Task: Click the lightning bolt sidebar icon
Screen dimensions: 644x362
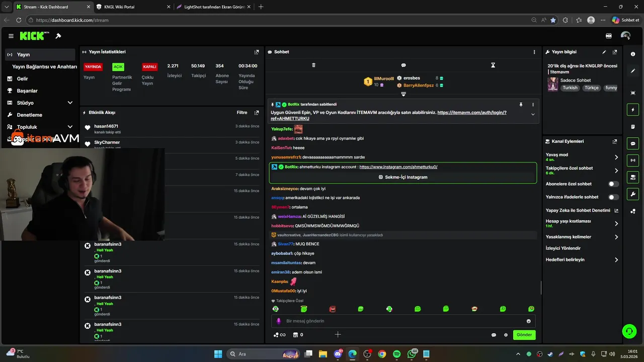Action: point(633,110)
